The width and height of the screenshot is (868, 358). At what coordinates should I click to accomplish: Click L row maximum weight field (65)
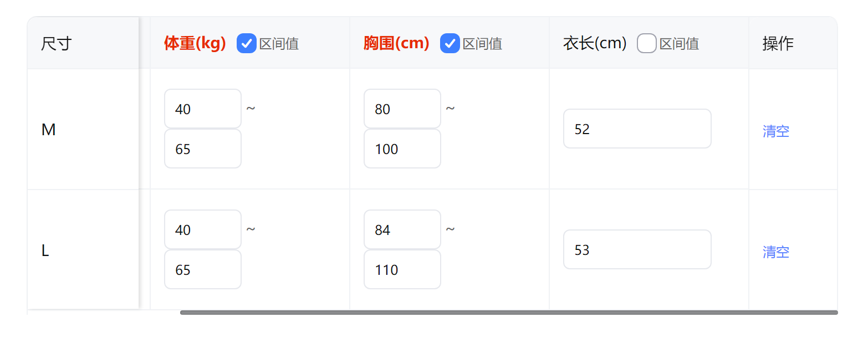(x=203, y=269)
